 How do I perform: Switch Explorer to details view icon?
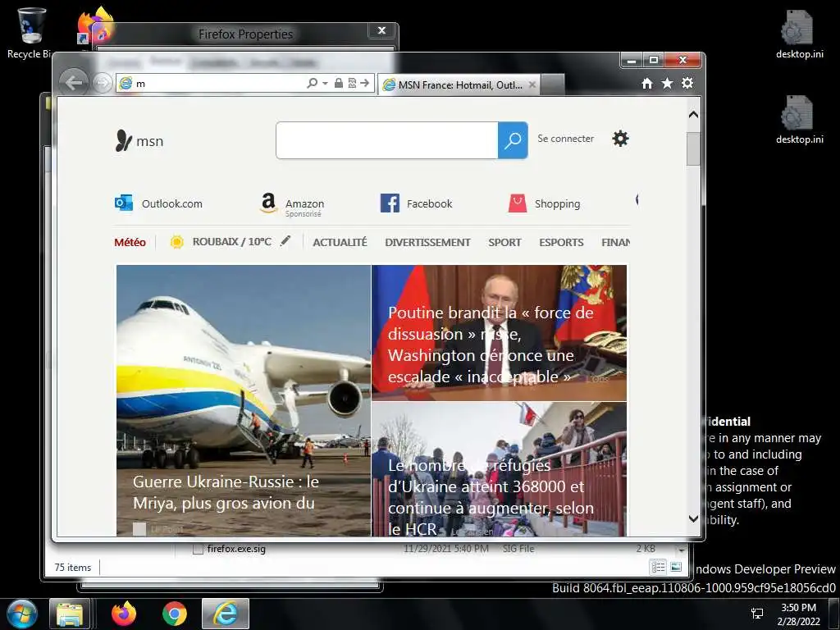658,567
